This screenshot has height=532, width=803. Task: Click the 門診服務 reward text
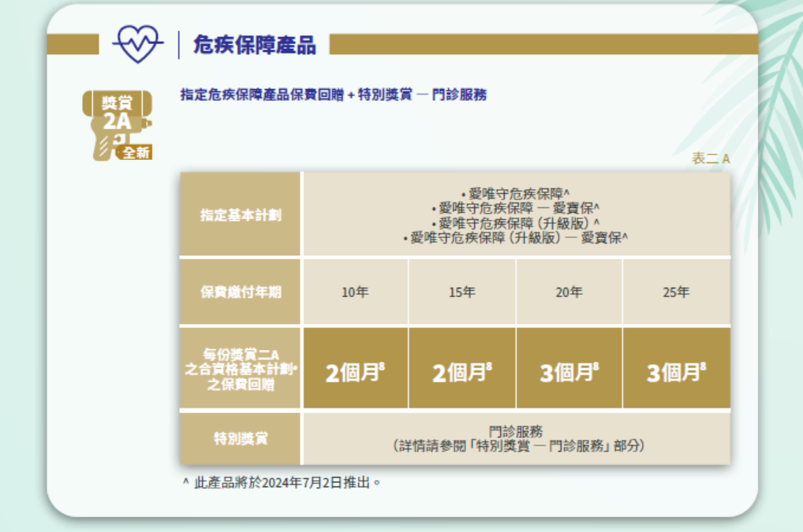(x=516, y=431)
